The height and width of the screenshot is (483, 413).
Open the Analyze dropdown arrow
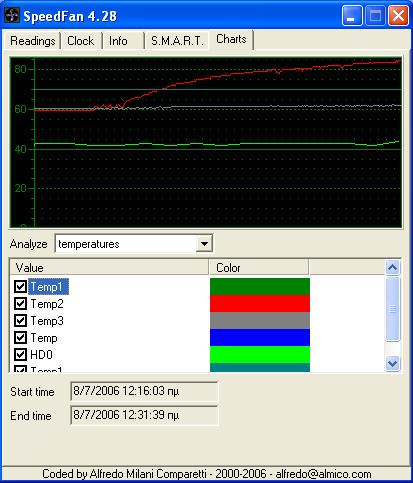(204, 244)
